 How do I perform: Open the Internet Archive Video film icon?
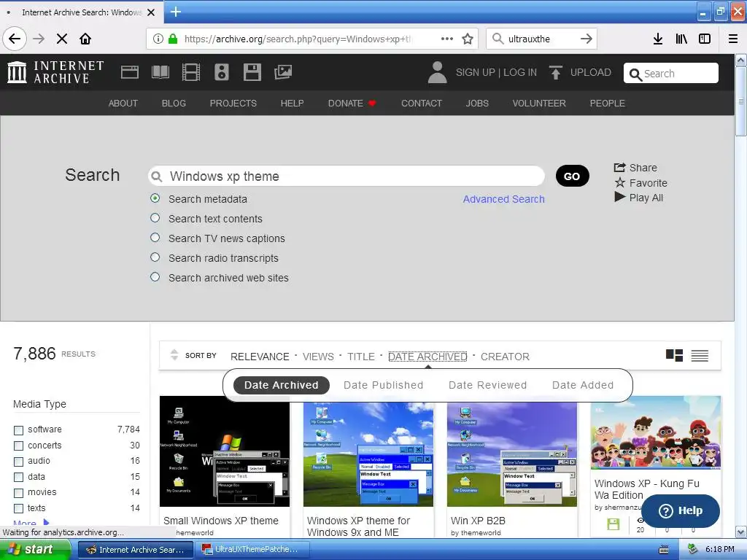(191, 72)
